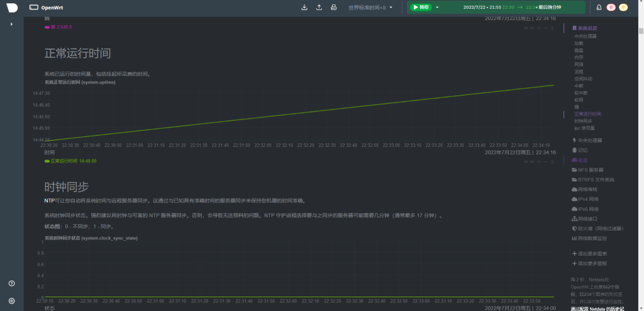Click the yellow warning alarms badge
Image resolution: width=644 pixels, height=311 pixels.
coord(623,8)
